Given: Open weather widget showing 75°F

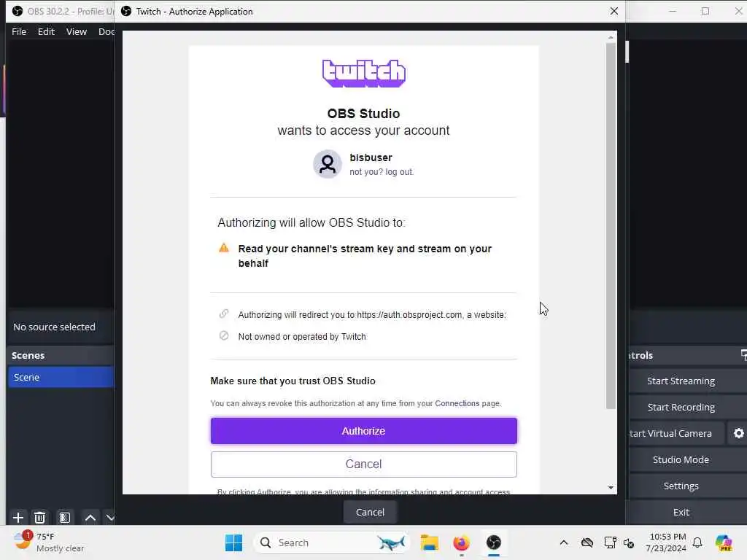Looking at the screenshot, I should 49,542.
